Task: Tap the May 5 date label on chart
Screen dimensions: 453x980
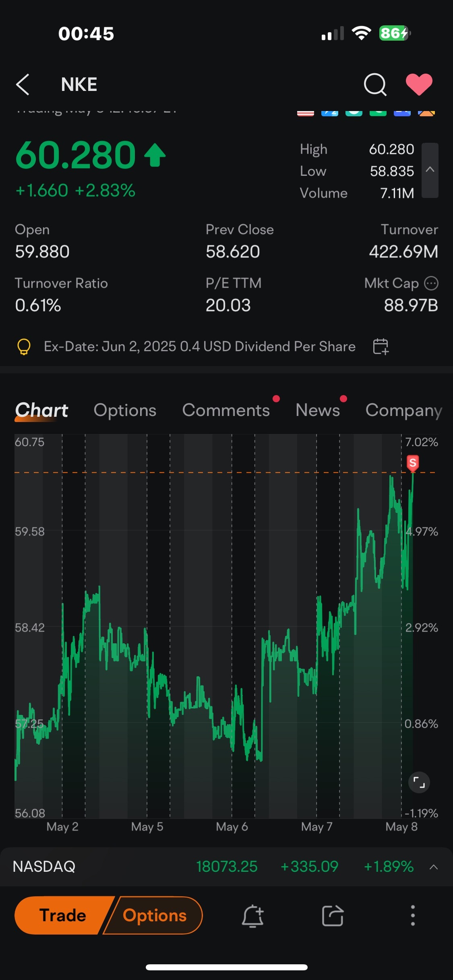Action: pyautogui.click(x=147, y=827)
